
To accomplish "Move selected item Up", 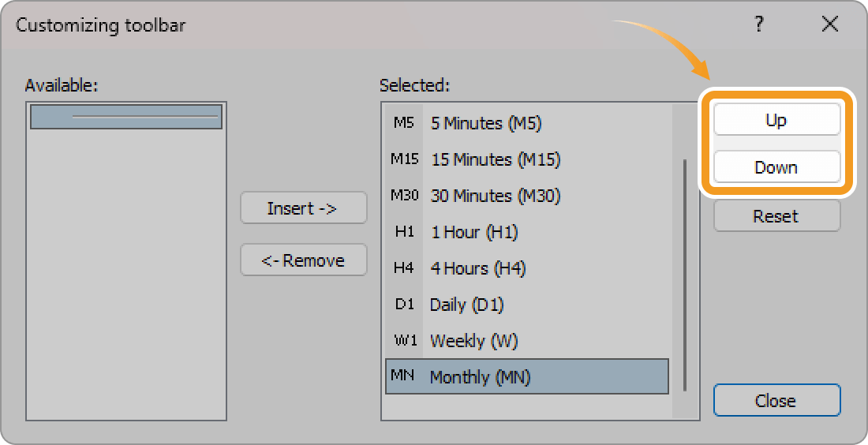I will click(x=776, y=120).
